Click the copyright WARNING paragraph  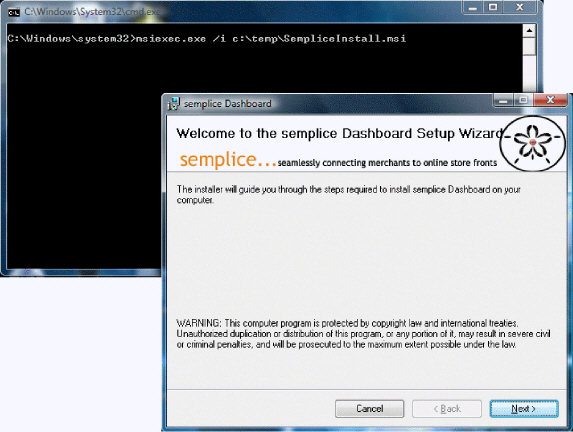coord(363,334)
